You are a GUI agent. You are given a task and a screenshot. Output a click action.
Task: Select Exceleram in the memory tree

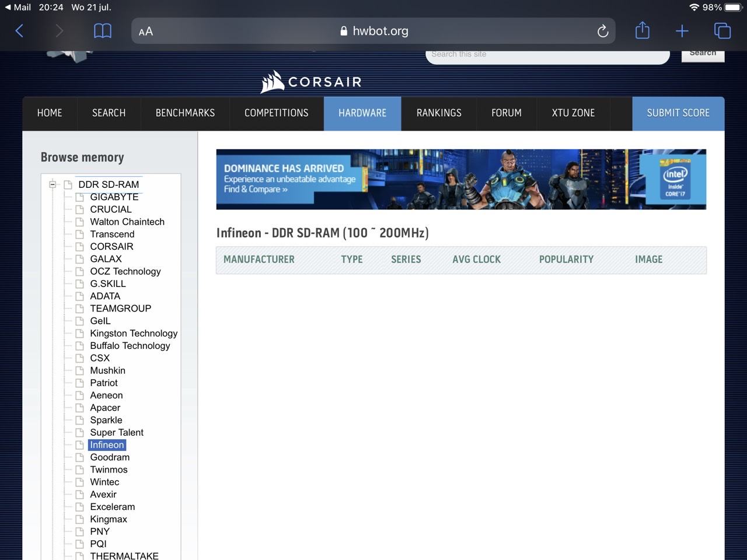[x=113, y=507]
